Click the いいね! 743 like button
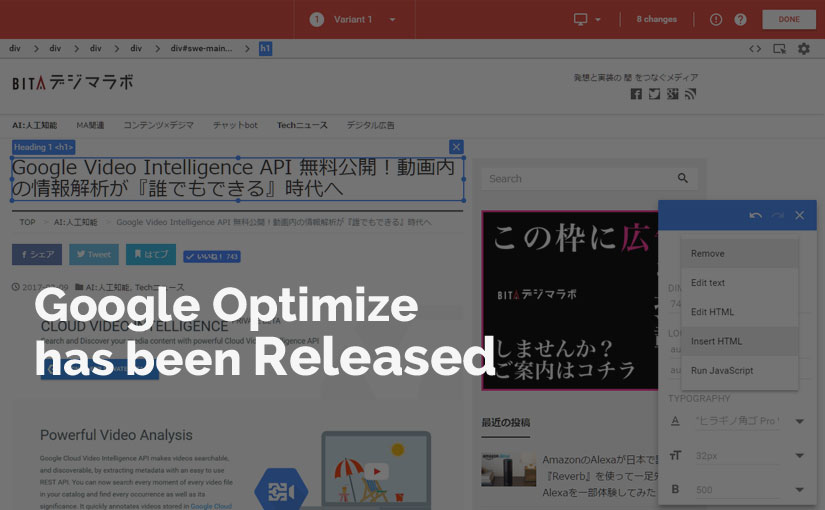Screen dimensions: 825x510 pos(212,256)
